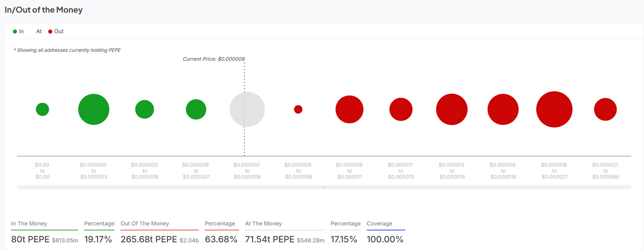Click the "In The Money" stat heading

point(29,223)
